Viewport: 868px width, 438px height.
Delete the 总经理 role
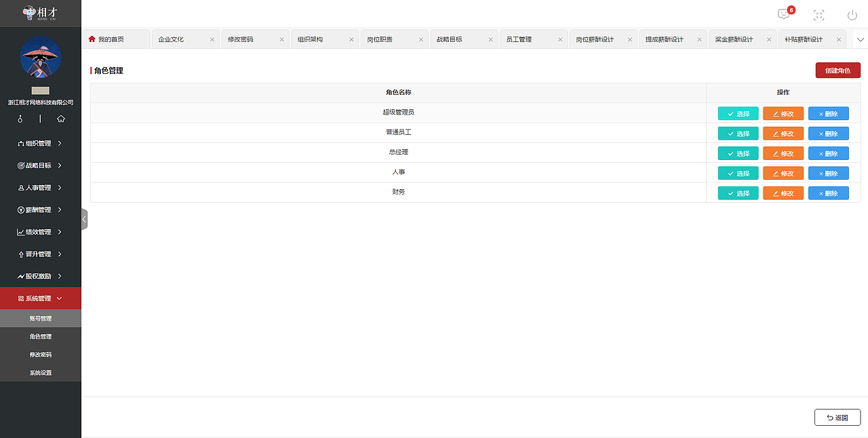point(829,153)
